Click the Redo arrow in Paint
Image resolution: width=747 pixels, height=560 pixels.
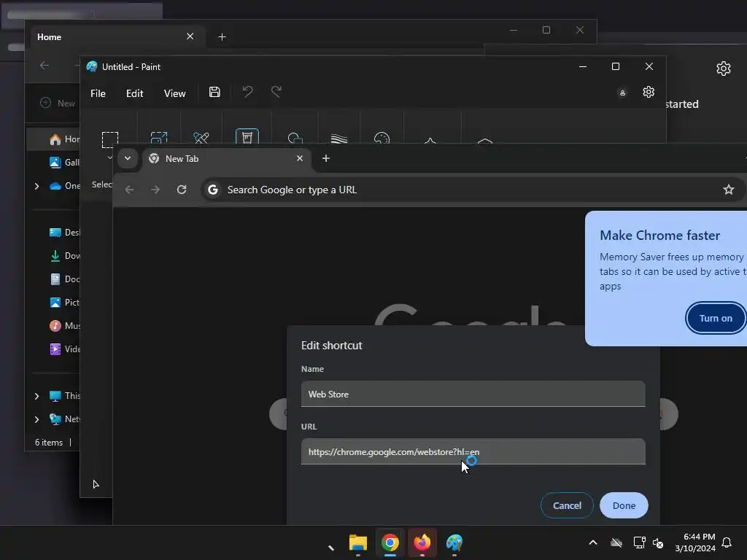(x=276, y=91)
